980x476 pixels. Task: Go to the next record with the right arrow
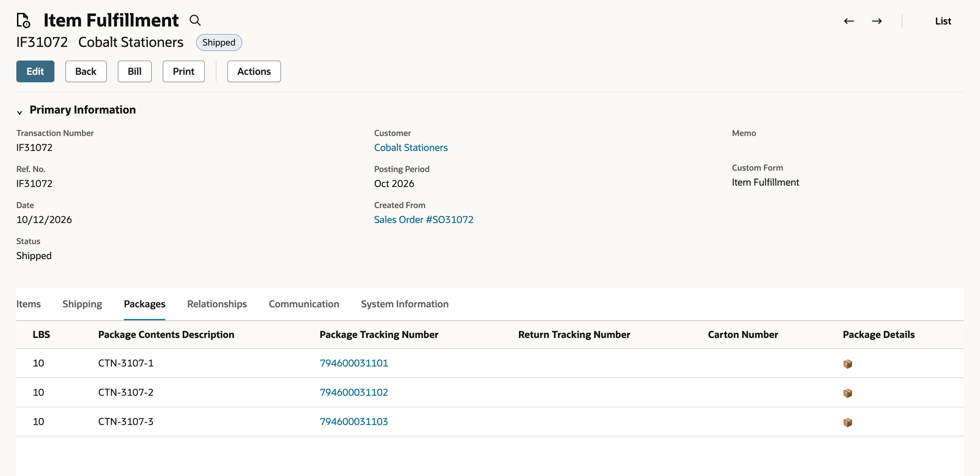(877, 21)
